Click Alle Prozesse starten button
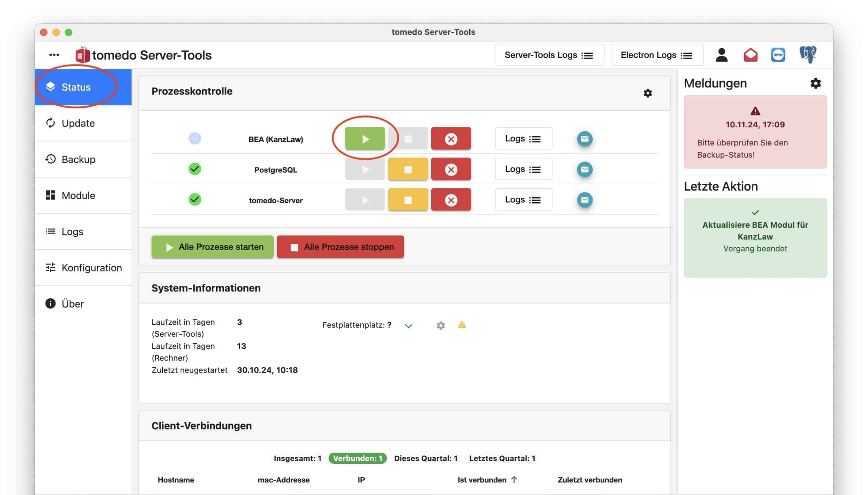Screen dimensions: 868x495 click(x=212, y=247)
